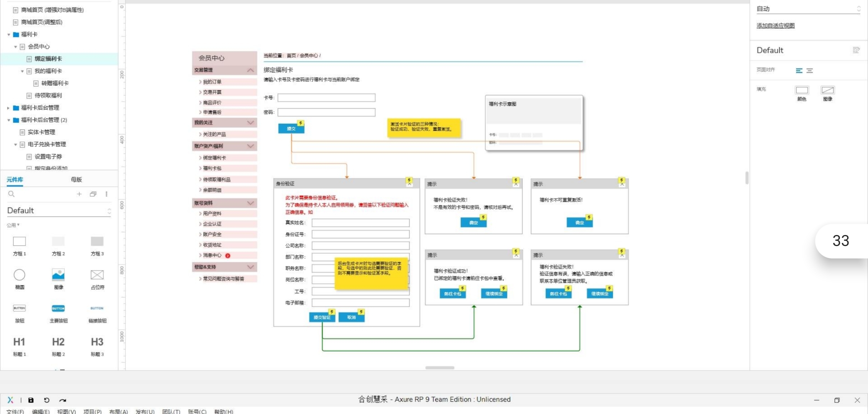This screenshot has height=414, width=868.
Task: Click the page notes edit icon beside Default
Action: 856,50
